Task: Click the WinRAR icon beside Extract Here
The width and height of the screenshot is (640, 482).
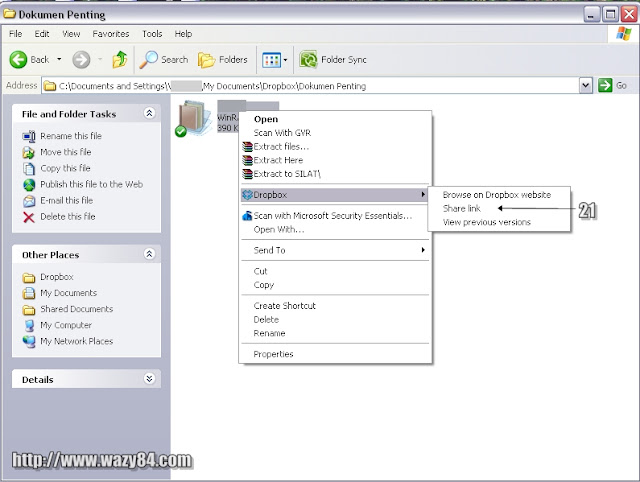Action: (247, 160)
